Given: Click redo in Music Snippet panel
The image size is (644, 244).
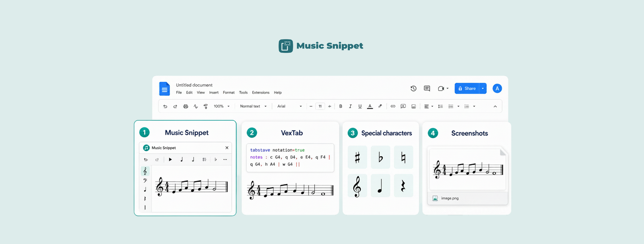Looking at the screenshot, I should (x=157, y=160).
